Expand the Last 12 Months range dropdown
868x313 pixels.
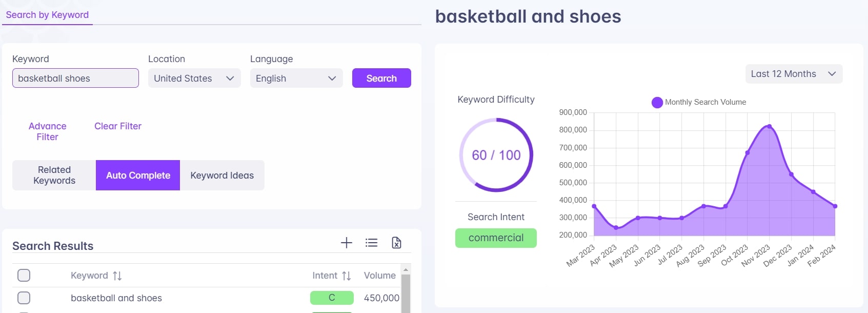point(794,74)
